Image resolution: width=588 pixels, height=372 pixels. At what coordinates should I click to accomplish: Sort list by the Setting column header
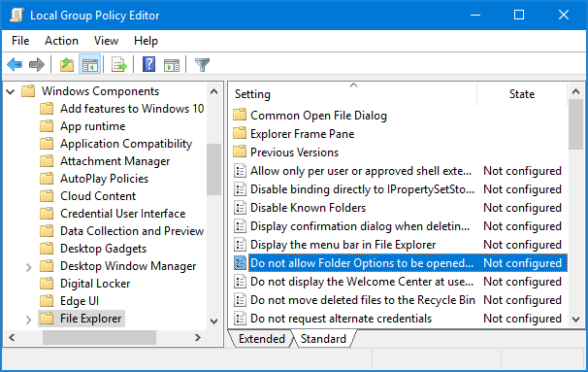click(352, 94)
